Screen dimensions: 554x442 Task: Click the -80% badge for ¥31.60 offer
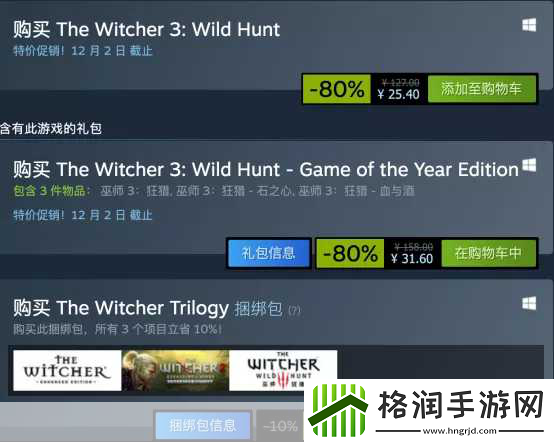coord(350,253)
